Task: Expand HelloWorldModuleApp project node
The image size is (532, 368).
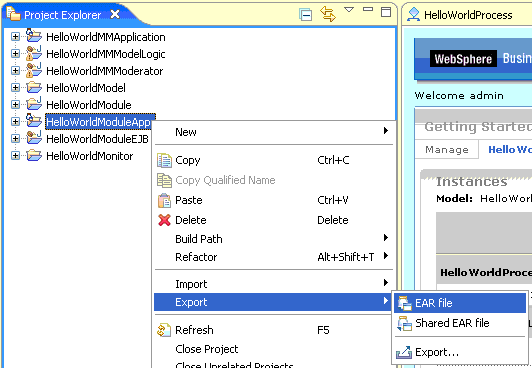Action: (15, 121)
